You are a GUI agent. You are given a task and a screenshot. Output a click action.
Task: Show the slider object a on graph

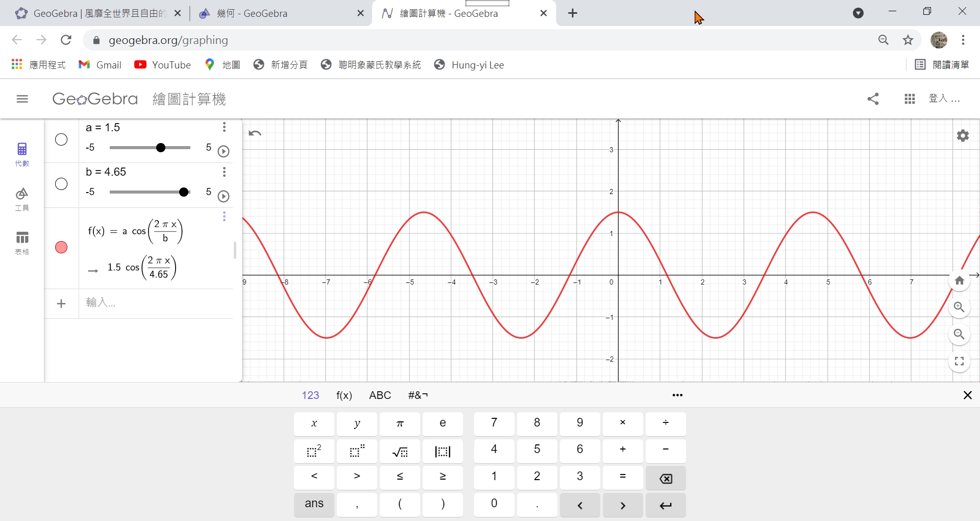click(x=61, y=139)
